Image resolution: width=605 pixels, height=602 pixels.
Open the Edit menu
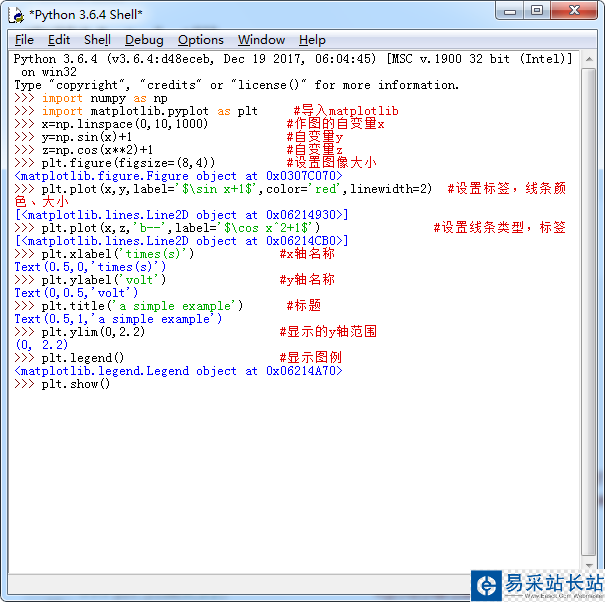tap(59, 40)
